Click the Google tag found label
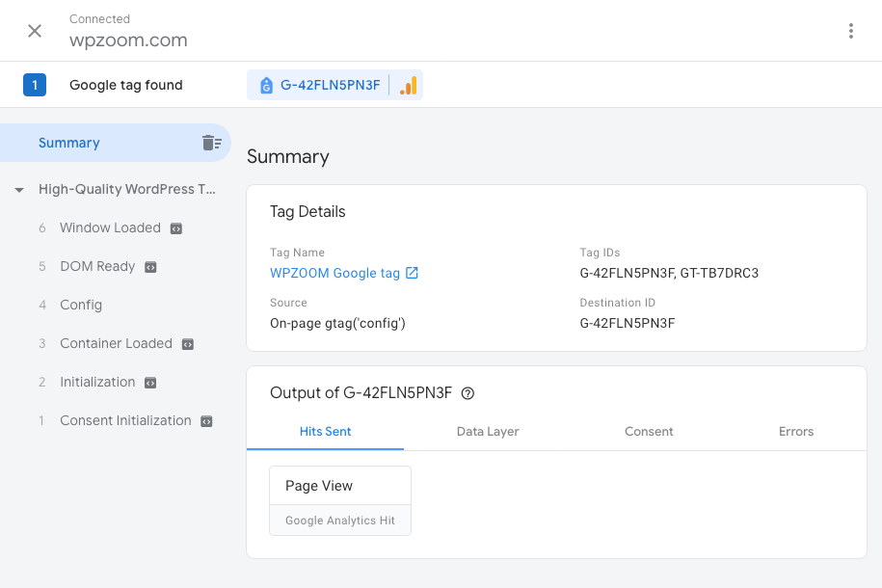The height and width of the screenshot is (588, 882). [x=126, y=85]
